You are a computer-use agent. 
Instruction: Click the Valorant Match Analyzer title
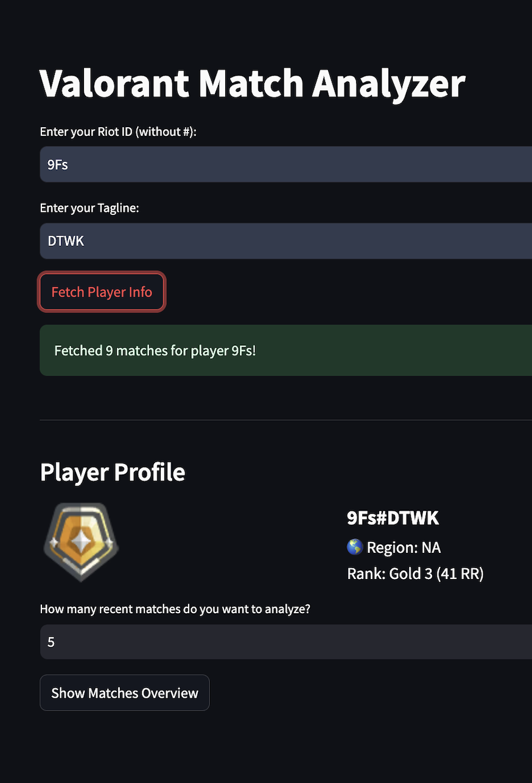coord(253,83)
